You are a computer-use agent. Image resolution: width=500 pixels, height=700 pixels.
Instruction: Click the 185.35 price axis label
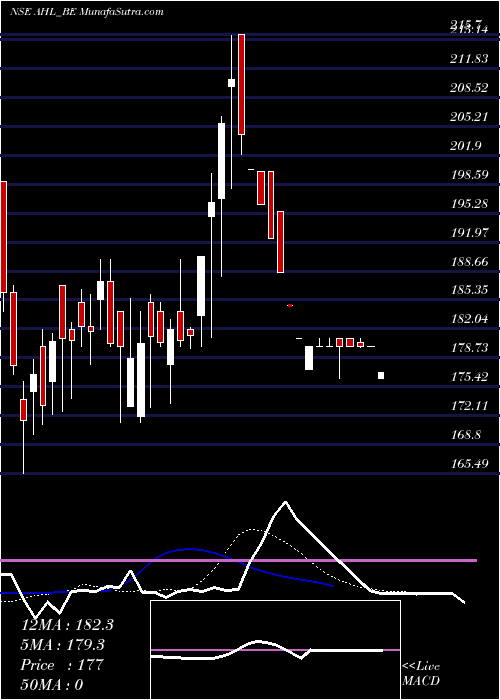(469, 290)
